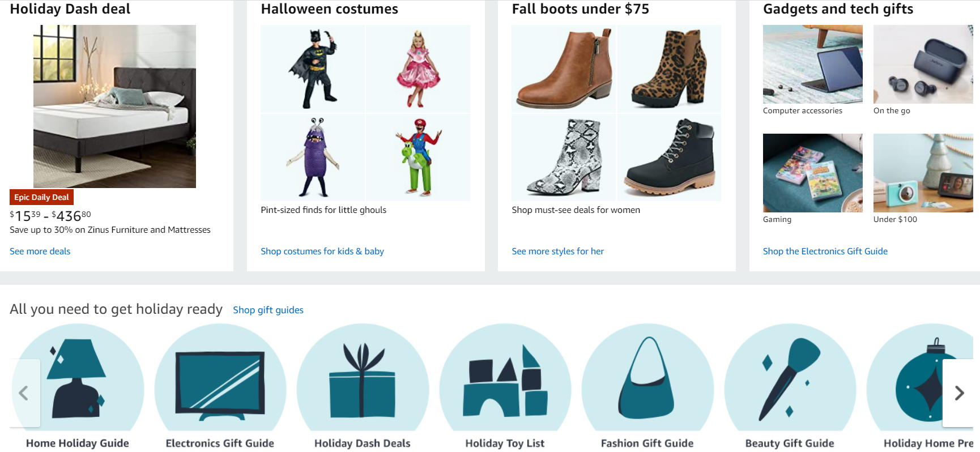Screen dimensions: 980x452
Task: Open Shop costumes for kids & baby link
Action: [x=322, y=251]
